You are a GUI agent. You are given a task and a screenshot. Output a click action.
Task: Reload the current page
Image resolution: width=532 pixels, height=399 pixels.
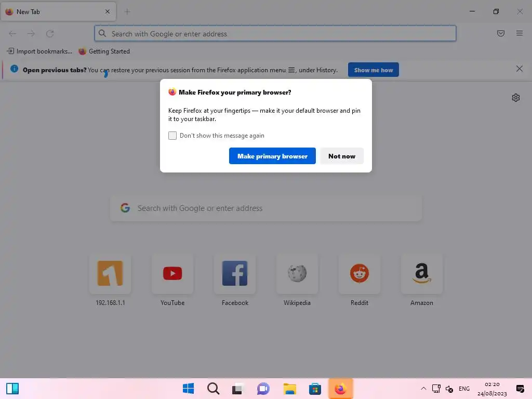(x=50, y=34)
